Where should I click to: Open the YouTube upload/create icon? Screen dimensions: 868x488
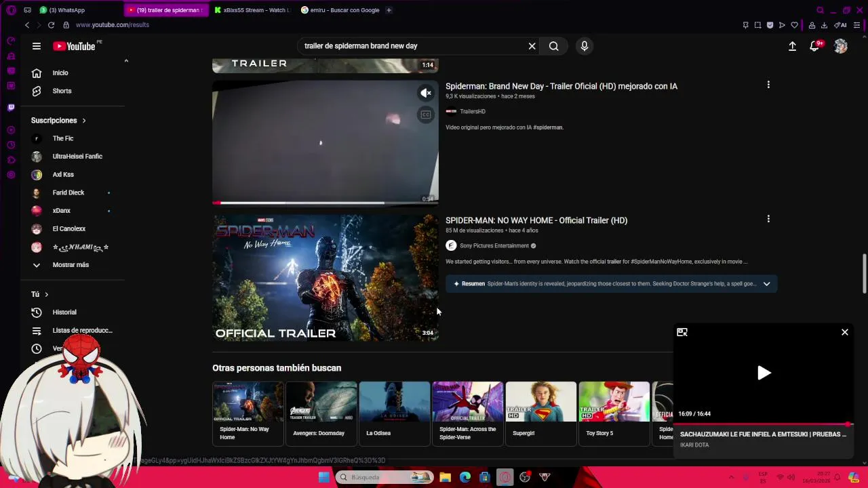click(x=792, y=46)
